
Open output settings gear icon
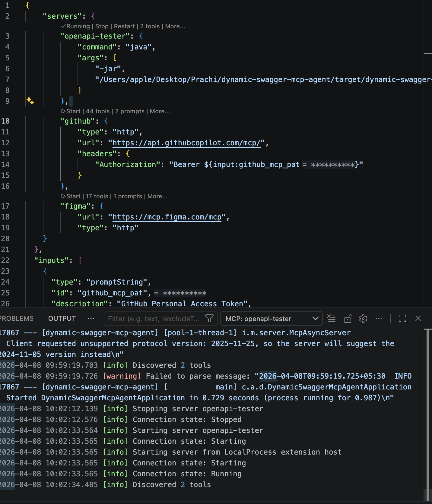[x=363, y=318]
